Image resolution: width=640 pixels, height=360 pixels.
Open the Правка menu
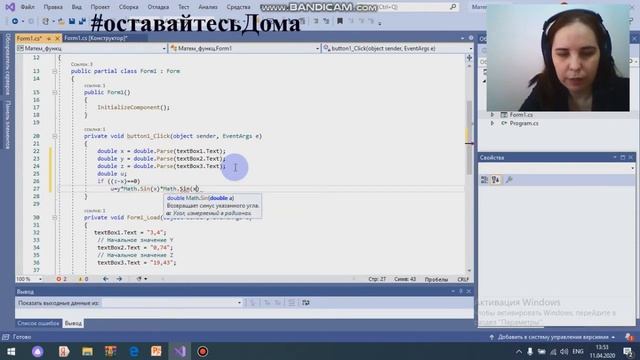coord(53,7)
